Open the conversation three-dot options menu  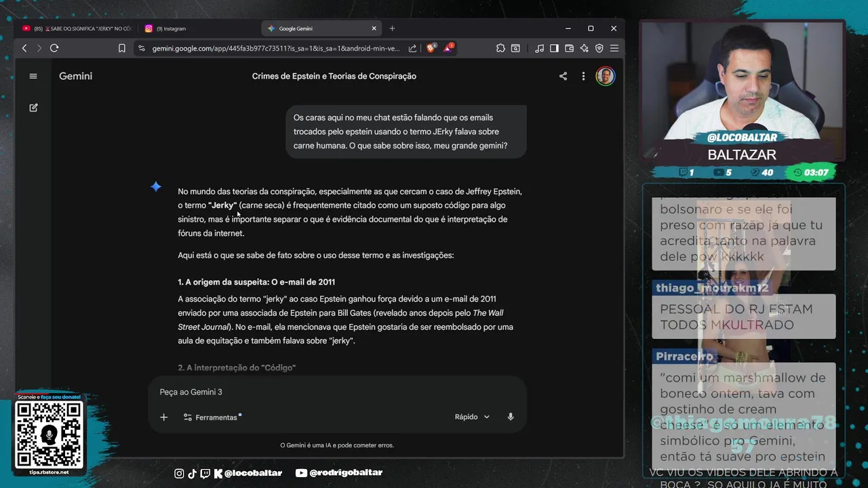click(x=583, y=76)
